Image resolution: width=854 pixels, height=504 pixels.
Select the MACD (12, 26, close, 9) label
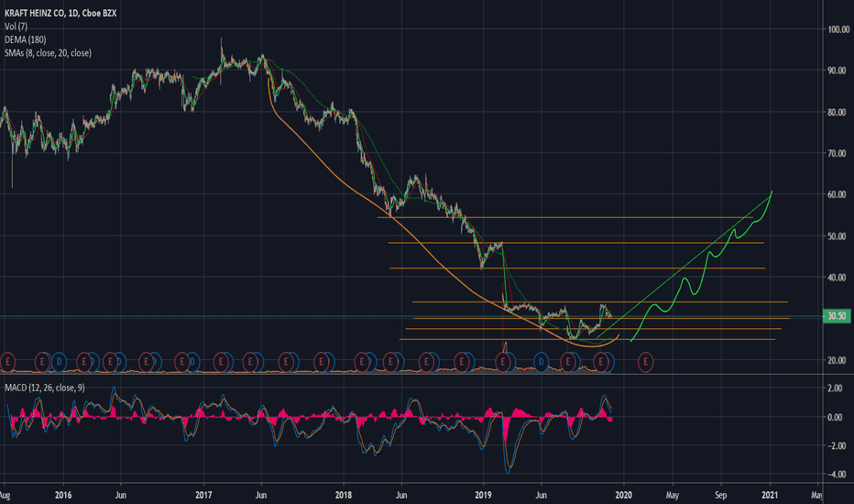(45, 388)
